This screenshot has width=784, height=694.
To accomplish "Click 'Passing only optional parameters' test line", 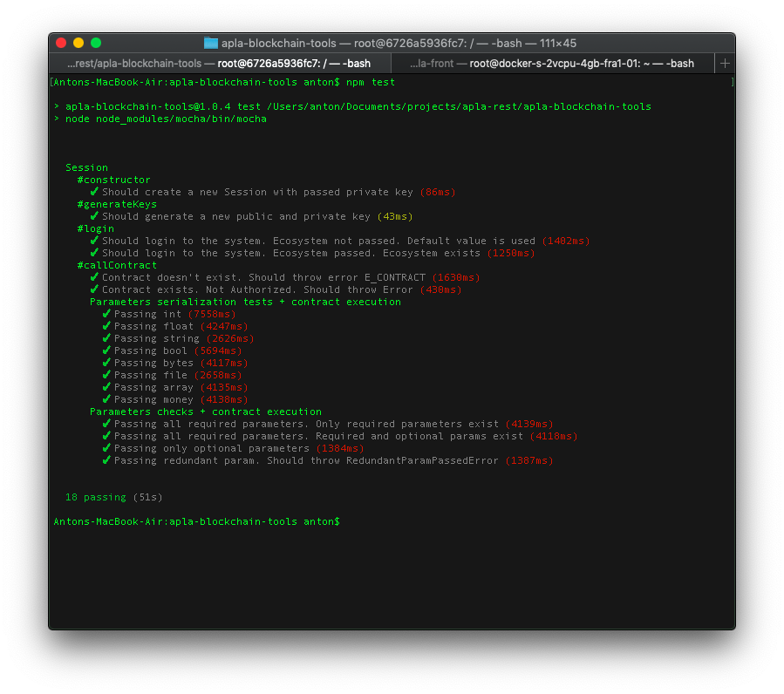I will click(x=233, y=448).
